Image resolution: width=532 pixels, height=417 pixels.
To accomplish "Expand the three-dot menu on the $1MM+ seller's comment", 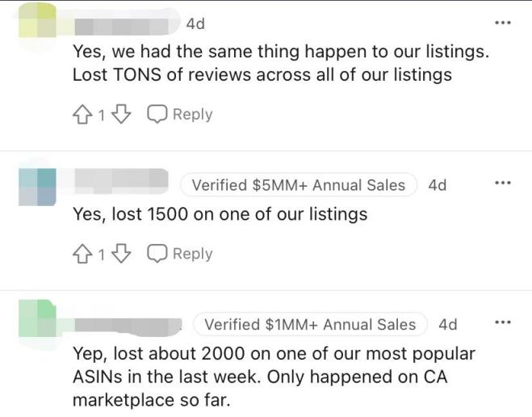I will 503,322.
